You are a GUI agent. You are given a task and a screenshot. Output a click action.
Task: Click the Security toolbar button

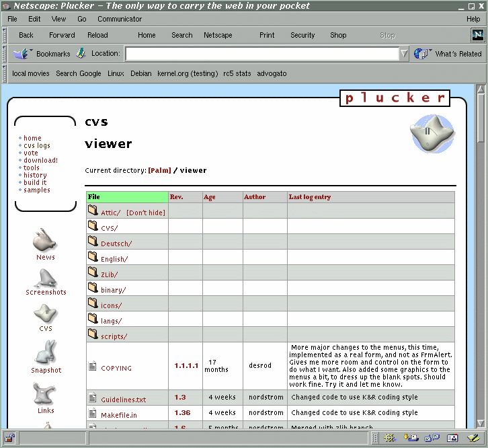point(302,35)
